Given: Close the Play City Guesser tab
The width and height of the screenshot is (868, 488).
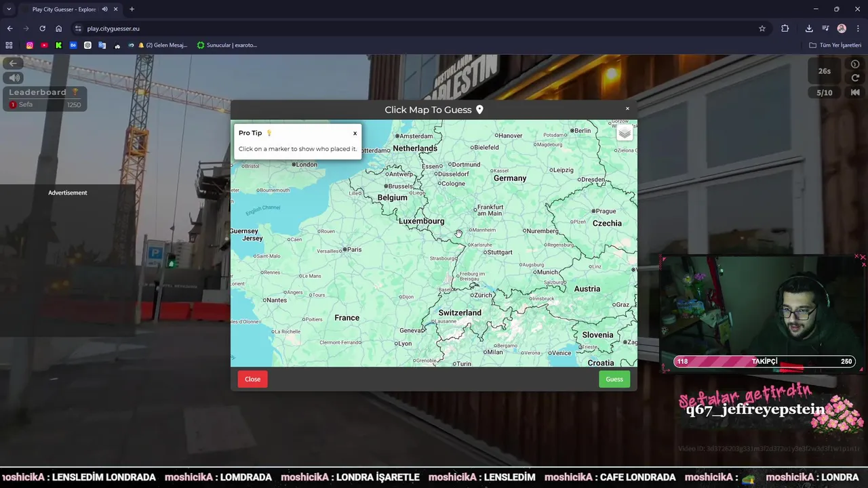Looking at the screenshot, I should click(116, 9).
